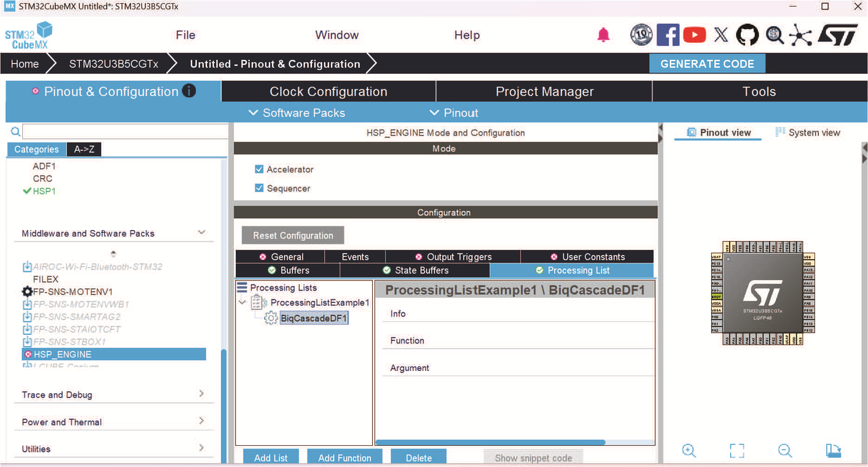This screenshot has height=467, width=868.
Task: Open the GitHub icon link
Action: [747, 35]
